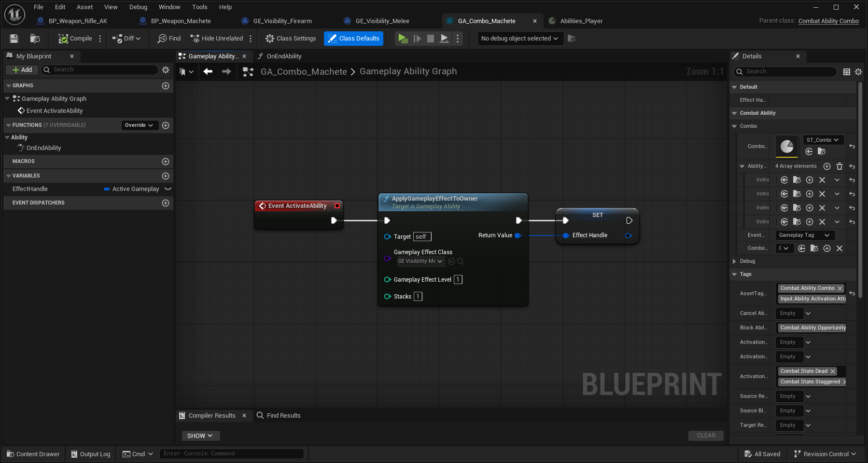Click the Combo state tree asset thumbnail
The image size is (868, 463).
[787, 147]
